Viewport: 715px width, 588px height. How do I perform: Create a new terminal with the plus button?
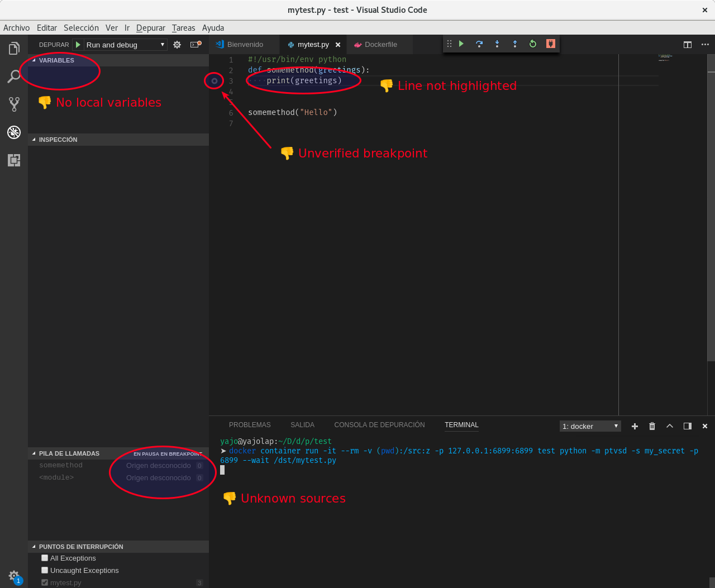click(x=635, y=426)
